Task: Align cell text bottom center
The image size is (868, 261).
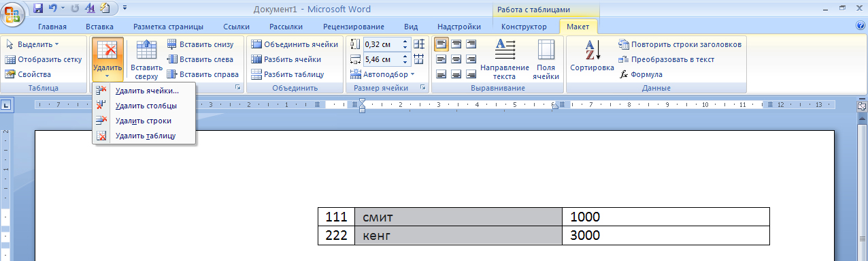Action: [x=456, y=74]
